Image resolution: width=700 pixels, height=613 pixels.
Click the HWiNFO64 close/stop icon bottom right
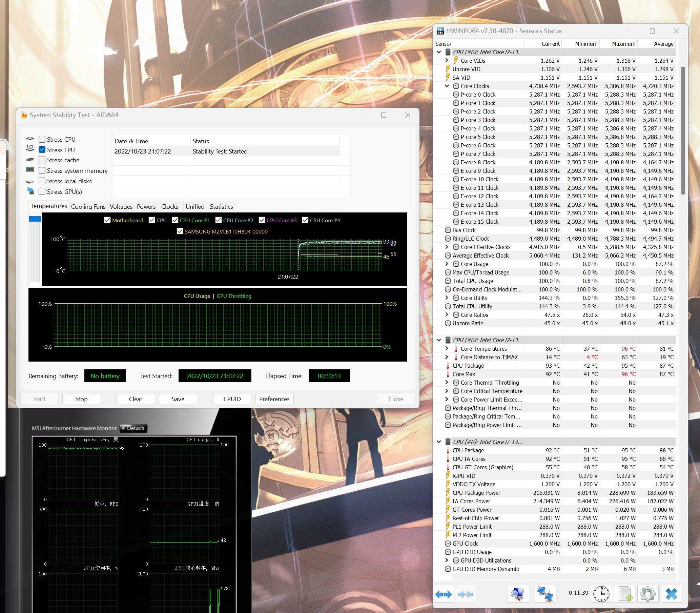(672, 593)
